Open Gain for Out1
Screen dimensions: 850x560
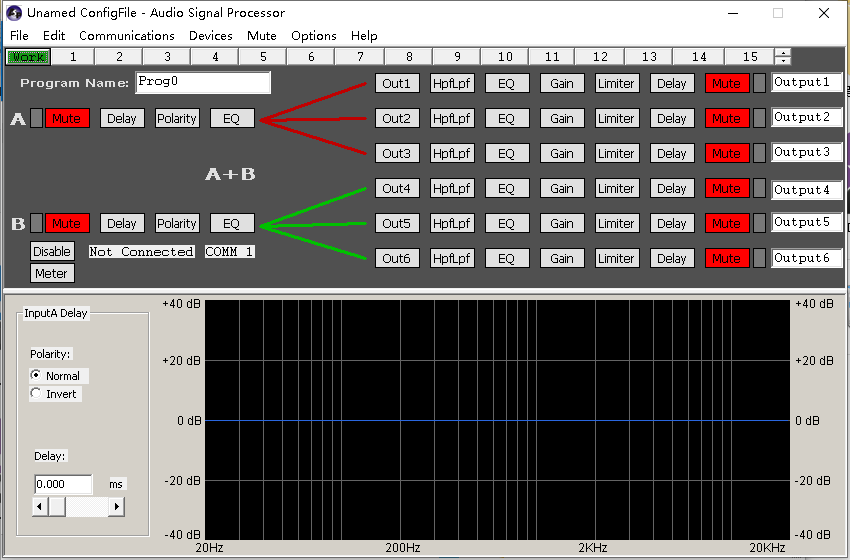pos(562,83)
